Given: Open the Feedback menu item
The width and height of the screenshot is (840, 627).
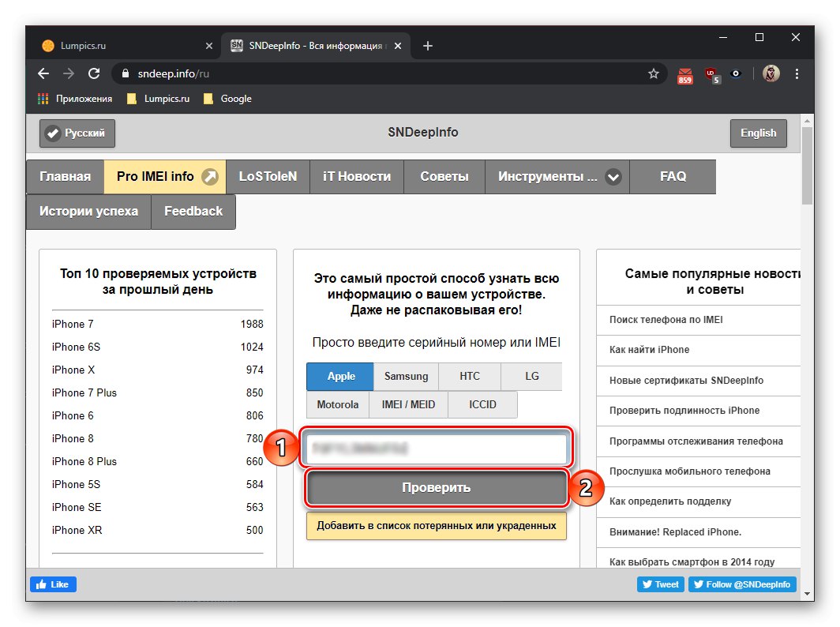Looking at the screenshot, I should (x=193, y=211).
